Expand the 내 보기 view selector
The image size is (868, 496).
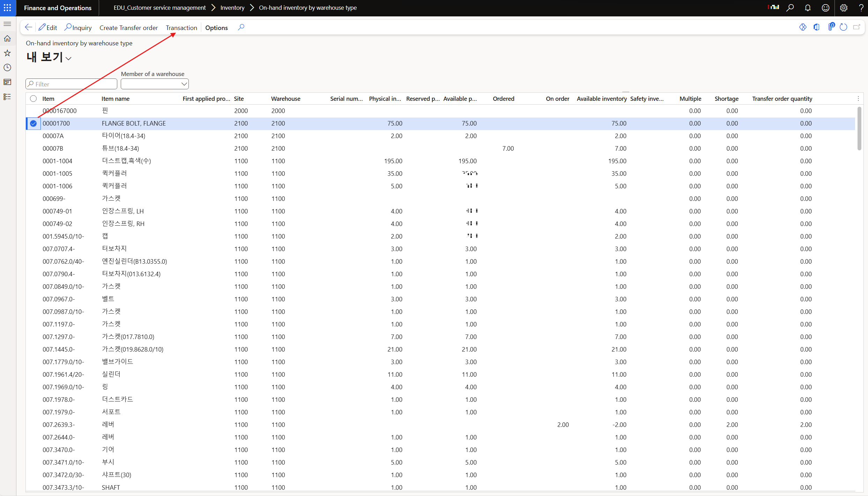(68, 58)
